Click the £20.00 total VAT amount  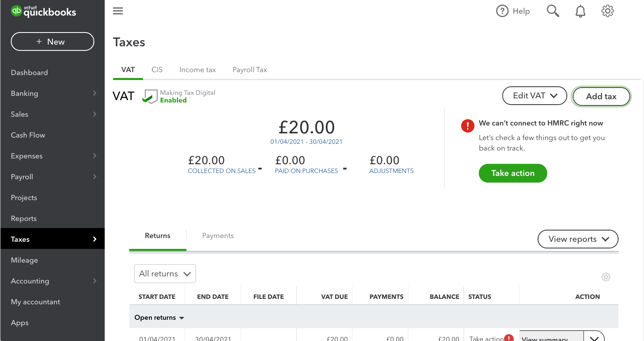(307, 127)
